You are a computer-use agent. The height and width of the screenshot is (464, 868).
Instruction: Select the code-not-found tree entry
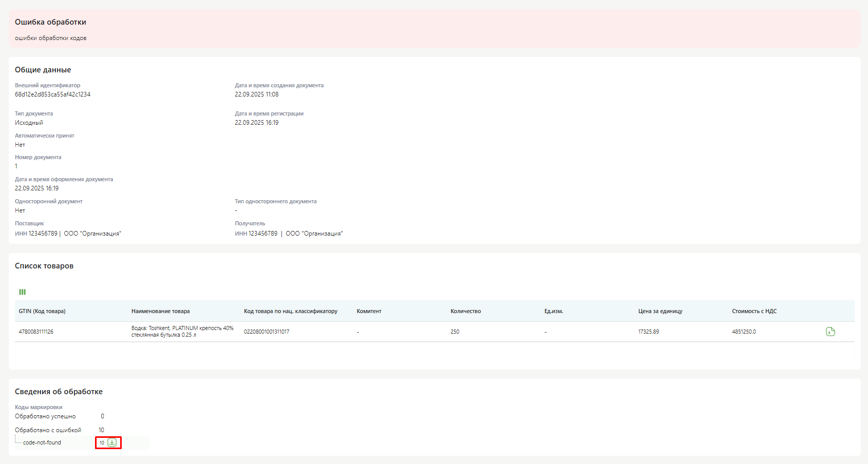pos(42,442)
